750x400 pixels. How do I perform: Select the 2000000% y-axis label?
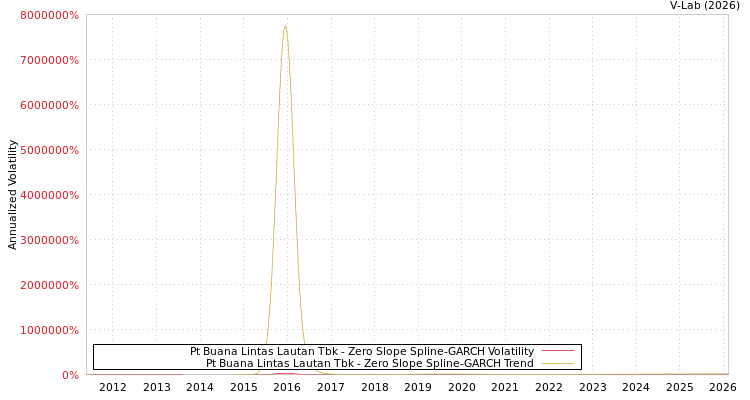[49, 285]
